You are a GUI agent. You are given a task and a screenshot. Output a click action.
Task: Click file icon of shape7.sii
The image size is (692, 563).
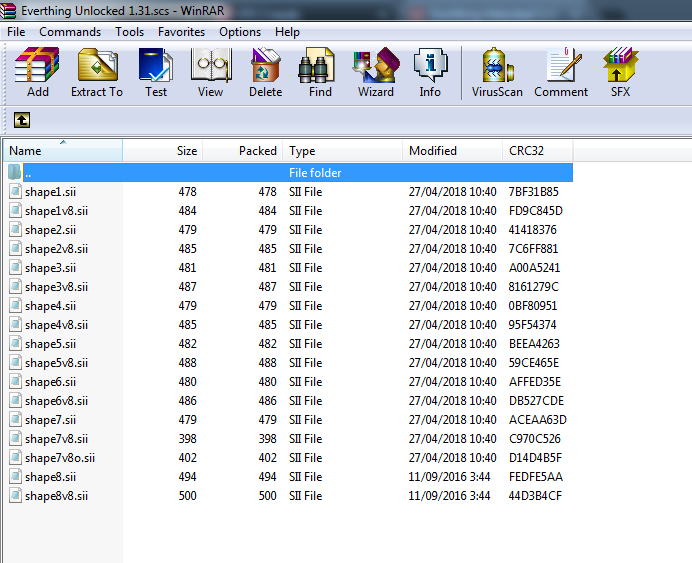click(15, 420)
